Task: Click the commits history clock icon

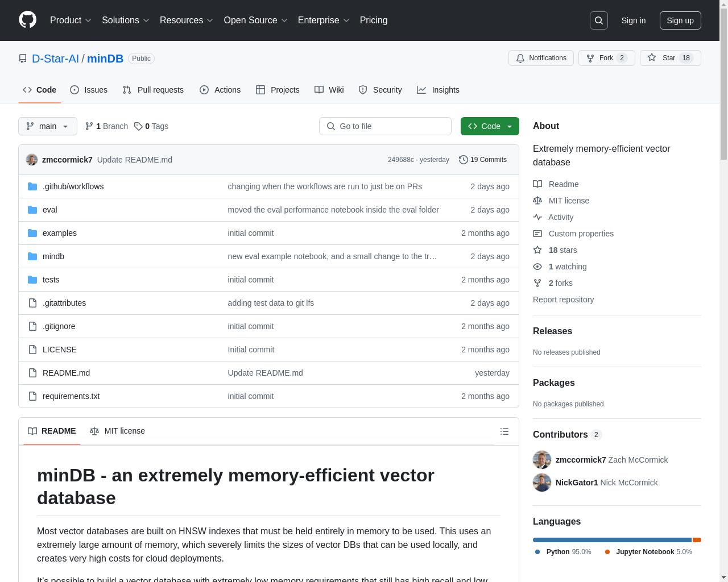Action: tap(464, 160)
